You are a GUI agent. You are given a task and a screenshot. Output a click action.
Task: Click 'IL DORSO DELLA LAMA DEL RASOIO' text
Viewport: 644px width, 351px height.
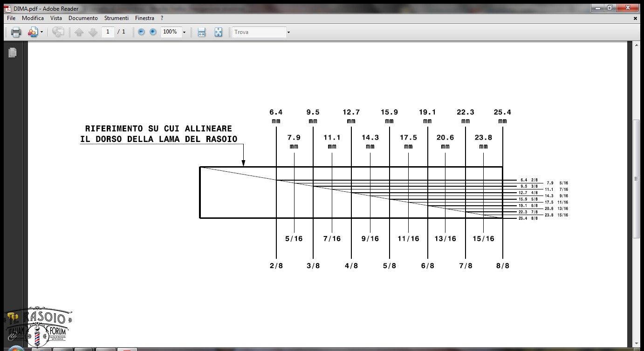158,139
